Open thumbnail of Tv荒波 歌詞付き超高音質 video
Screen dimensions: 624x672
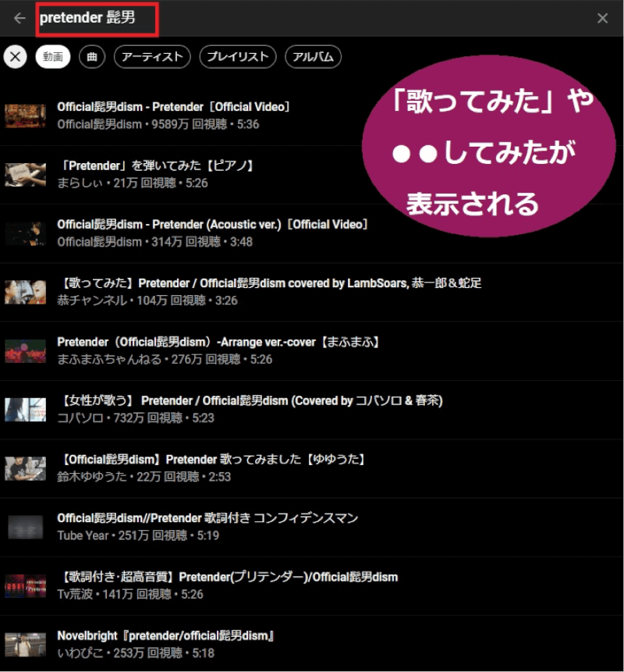pos(25,585)
